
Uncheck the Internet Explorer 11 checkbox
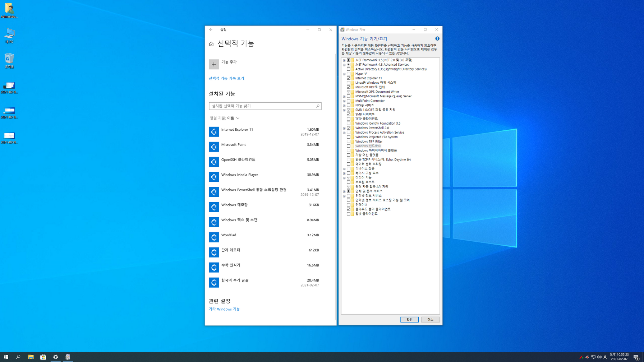click(349, 78)
